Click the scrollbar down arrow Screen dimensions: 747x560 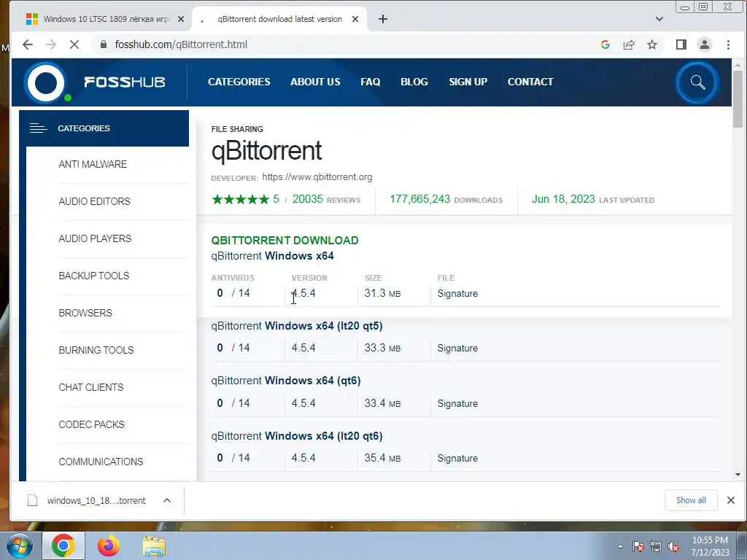(738, 474)
